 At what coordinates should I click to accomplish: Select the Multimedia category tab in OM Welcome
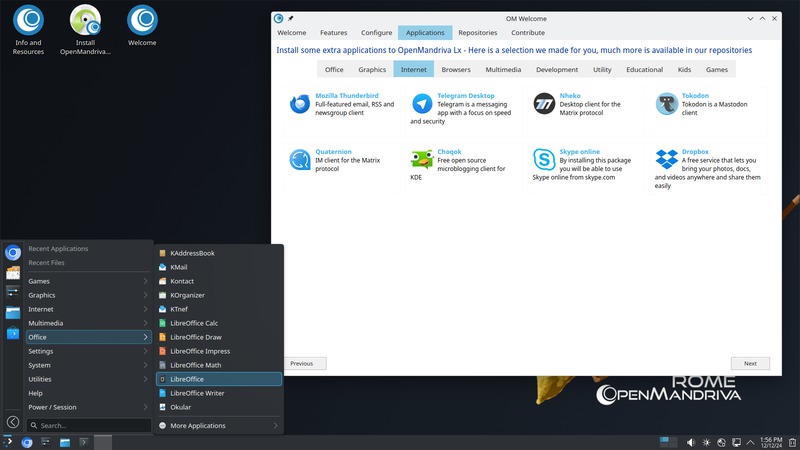click(x=505, y=70)
